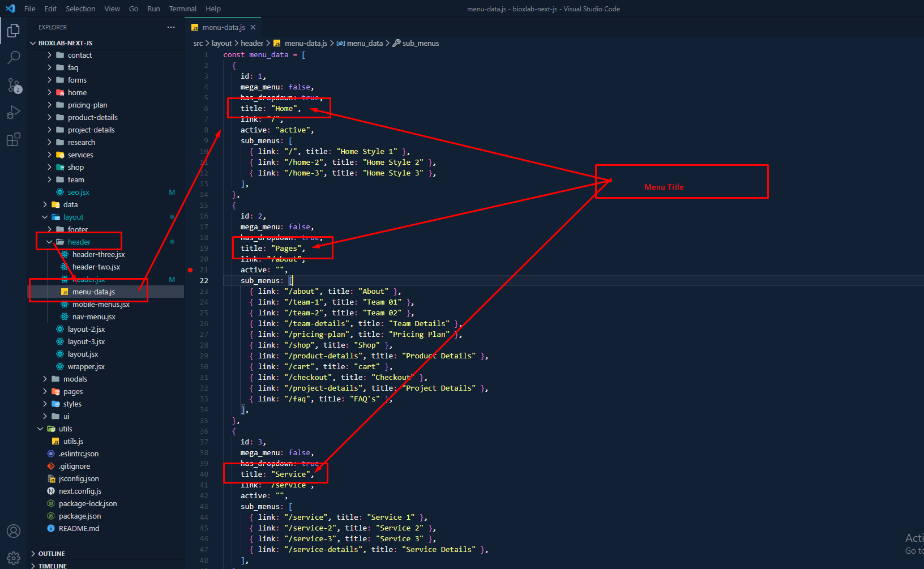The image size is (924, 569).
Task: Open the Extensions view icon
Action: pos(14,139)
